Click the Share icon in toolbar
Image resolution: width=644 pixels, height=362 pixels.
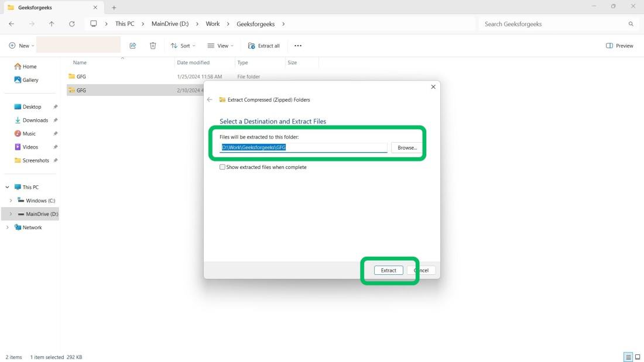(x=133, y=46)
